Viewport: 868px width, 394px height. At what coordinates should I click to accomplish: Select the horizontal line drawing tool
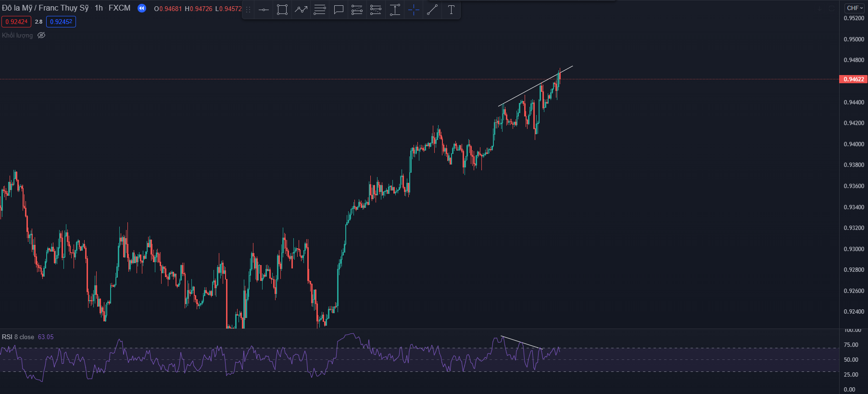tap(264, 10)
